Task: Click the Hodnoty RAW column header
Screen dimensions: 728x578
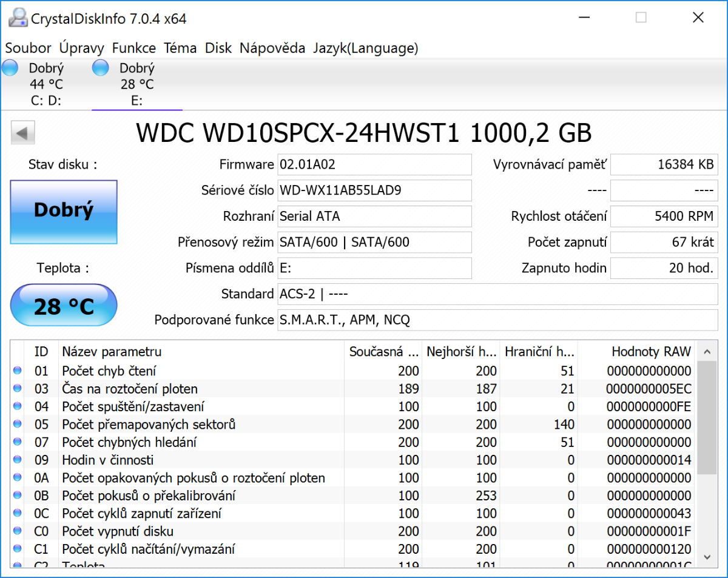Action: pos(650,352)
